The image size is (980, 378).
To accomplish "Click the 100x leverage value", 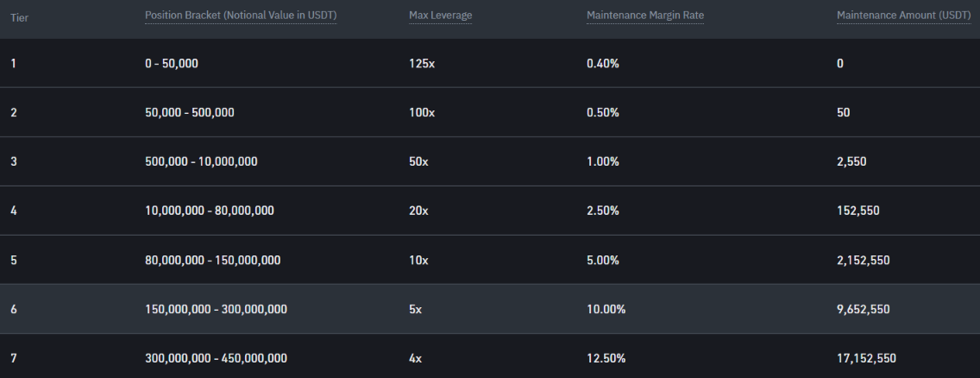I will [x=422, y=112].
